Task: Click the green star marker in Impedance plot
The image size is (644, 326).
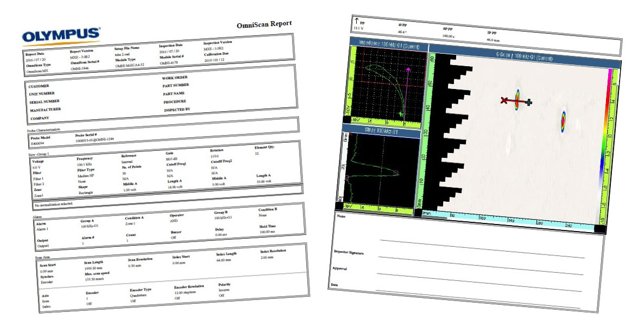Action: (x=401, y=113)
